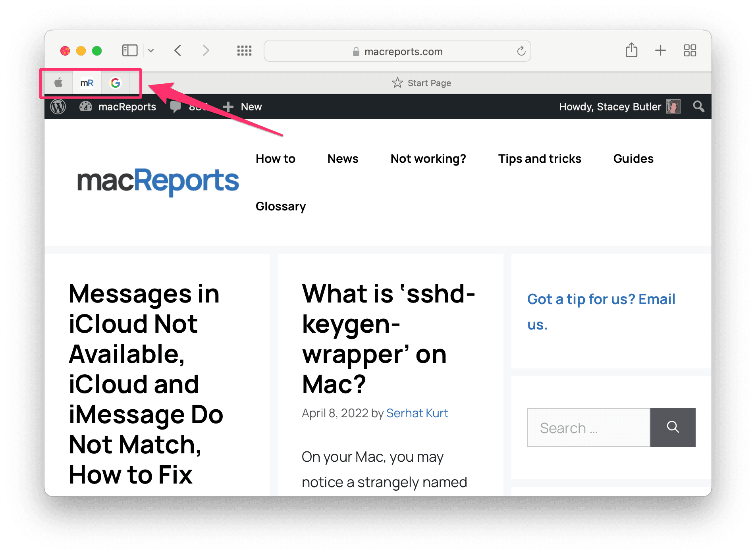
Task: Show all tabs with the grid overview icon
Action: click(x=690, y=50)
